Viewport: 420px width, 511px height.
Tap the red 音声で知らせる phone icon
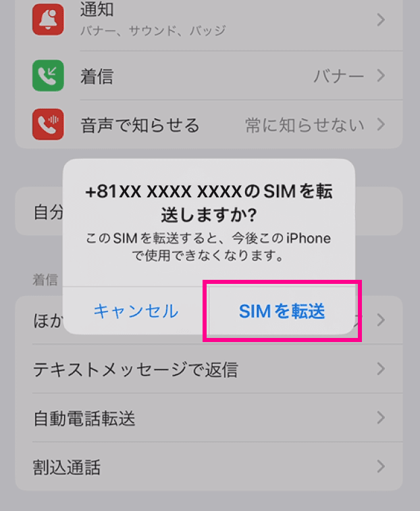[x=48, y=124]
